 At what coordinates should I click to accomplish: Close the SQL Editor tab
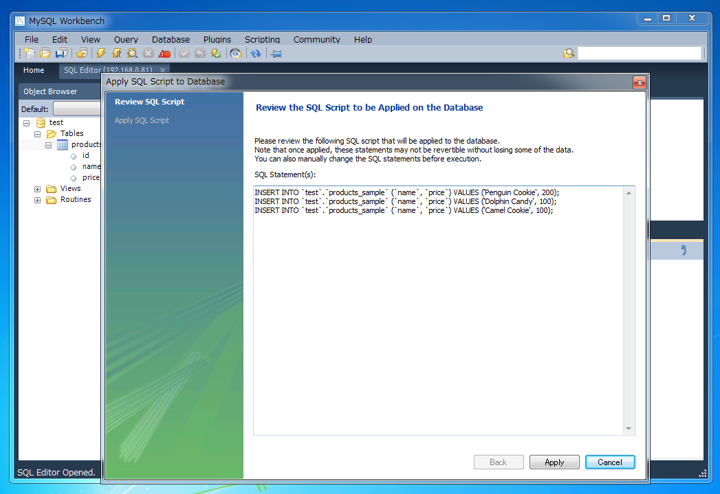click(162, 70)
